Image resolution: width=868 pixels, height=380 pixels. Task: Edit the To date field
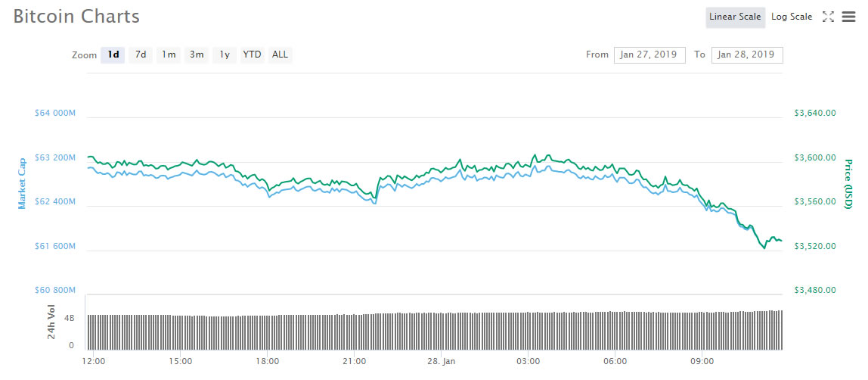[747, 55]
